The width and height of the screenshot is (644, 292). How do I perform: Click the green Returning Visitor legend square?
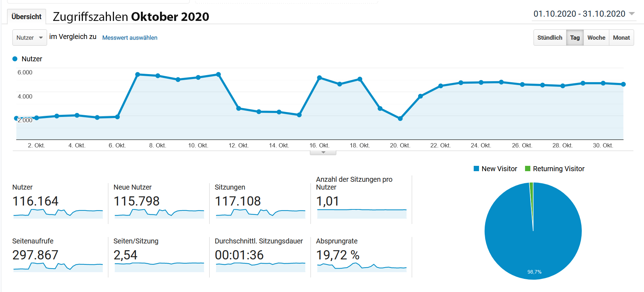pyautogui.click(x=528, y=169)
